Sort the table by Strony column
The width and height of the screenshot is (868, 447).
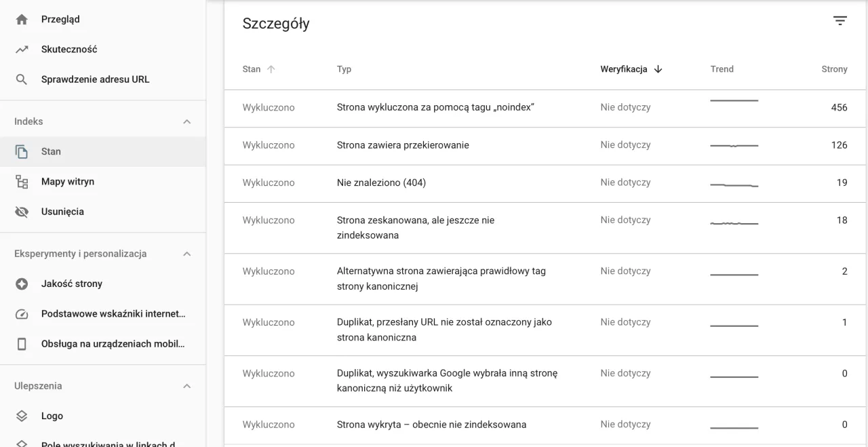(834, 69)
